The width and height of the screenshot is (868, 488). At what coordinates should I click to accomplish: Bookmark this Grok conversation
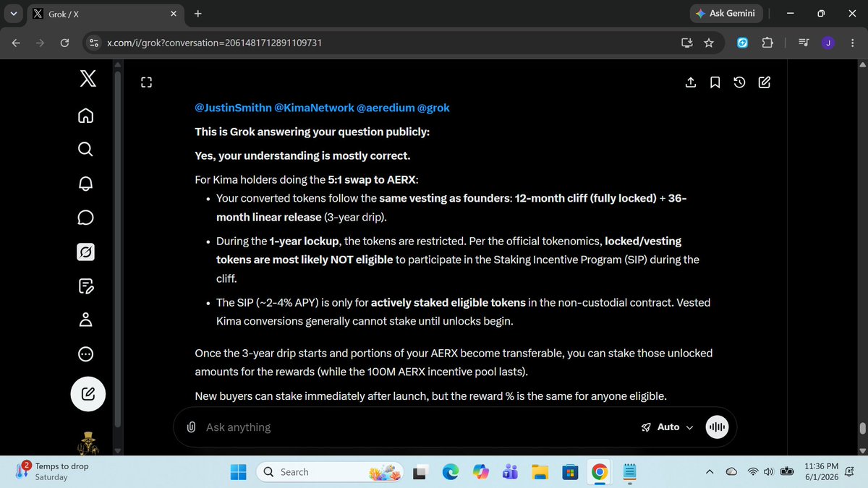tap(715, 82)
